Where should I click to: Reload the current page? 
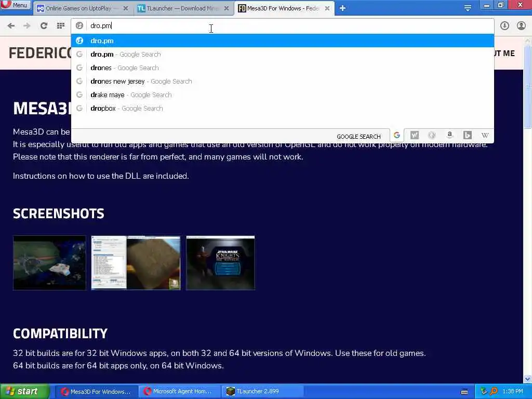pos(44,25)
